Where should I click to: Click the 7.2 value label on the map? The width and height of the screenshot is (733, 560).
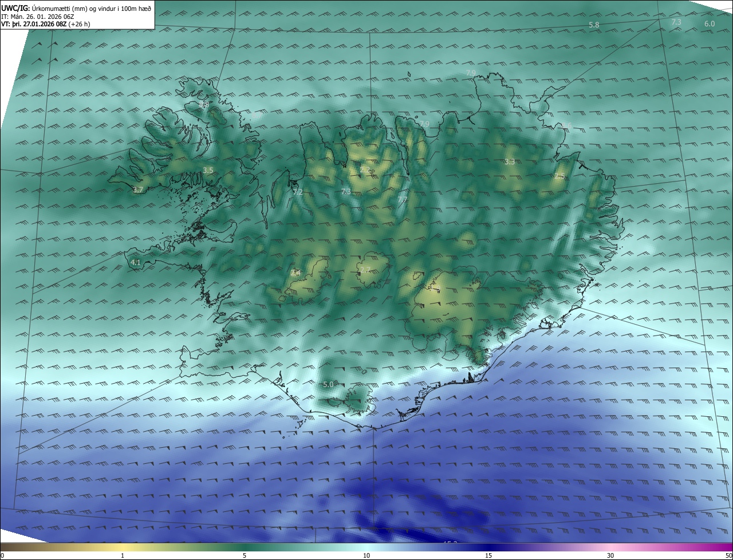298,192
